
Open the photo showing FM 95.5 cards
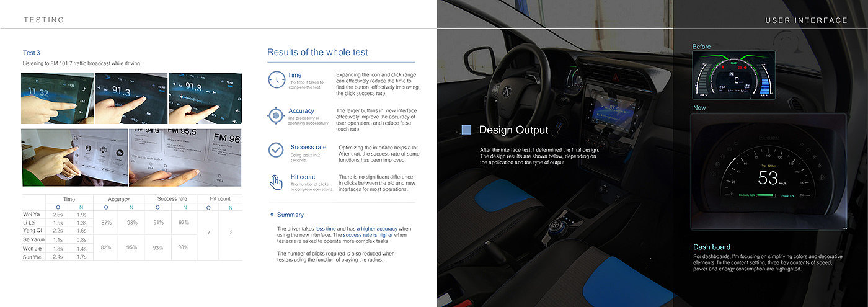pyautogui.click(x=185, y=158)
